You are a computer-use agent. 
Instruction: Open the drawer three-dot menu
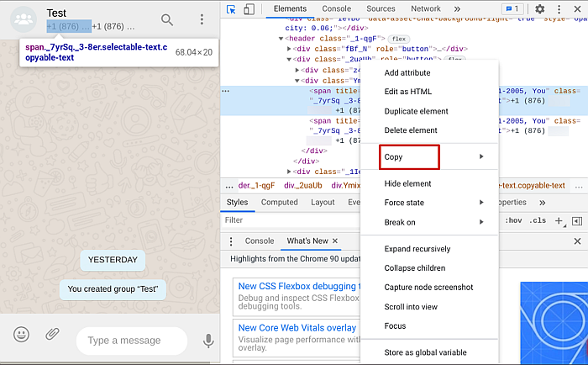[x=231, y=241]
